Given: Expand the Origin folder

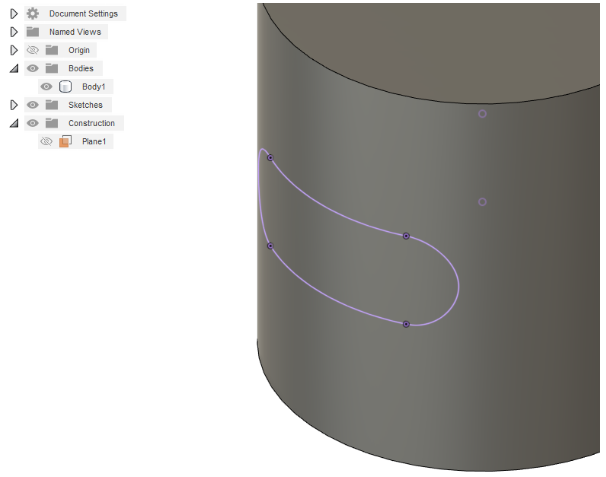Looking at the screenshot, I should click(x=14, y=50).
